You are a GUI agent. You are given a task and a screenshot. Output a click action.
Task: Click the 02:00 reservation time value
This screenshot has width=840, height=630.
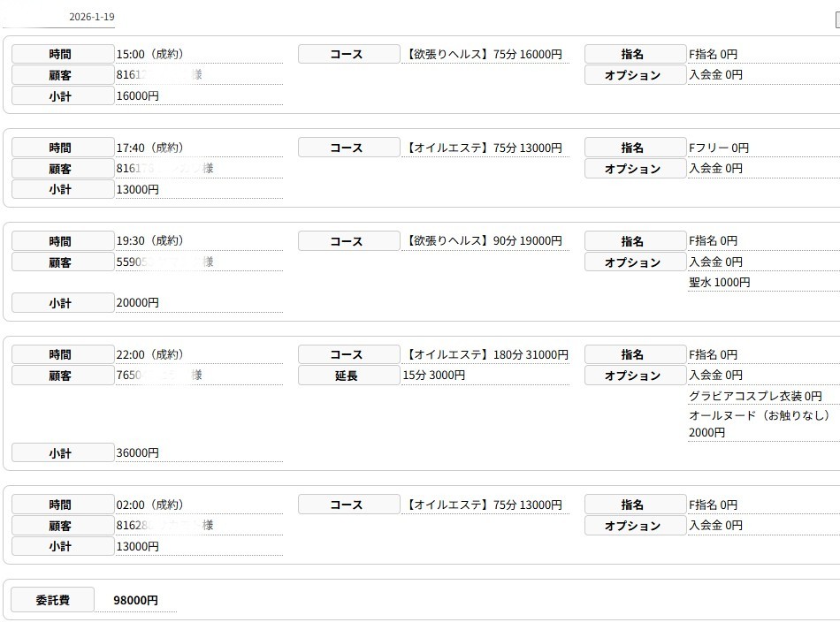click(149, 505)
